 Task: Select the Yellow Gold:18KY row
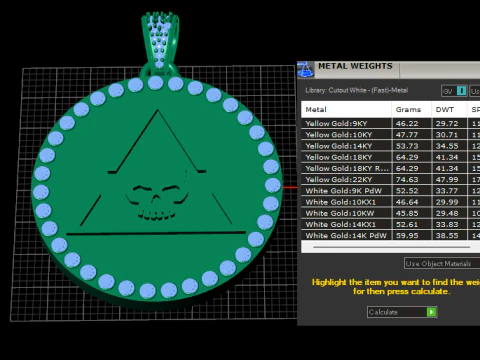tap(391, 157)
